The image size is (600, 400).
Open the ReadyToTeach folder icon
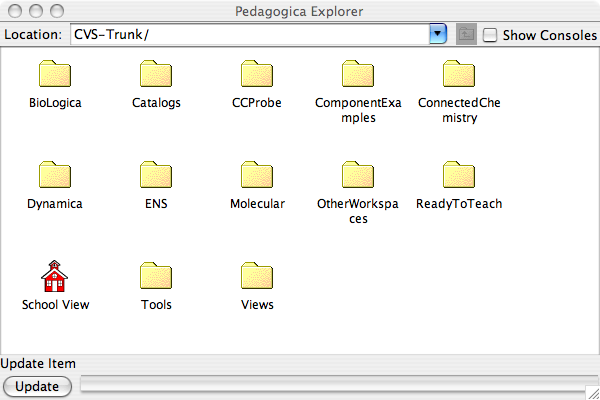459,175
